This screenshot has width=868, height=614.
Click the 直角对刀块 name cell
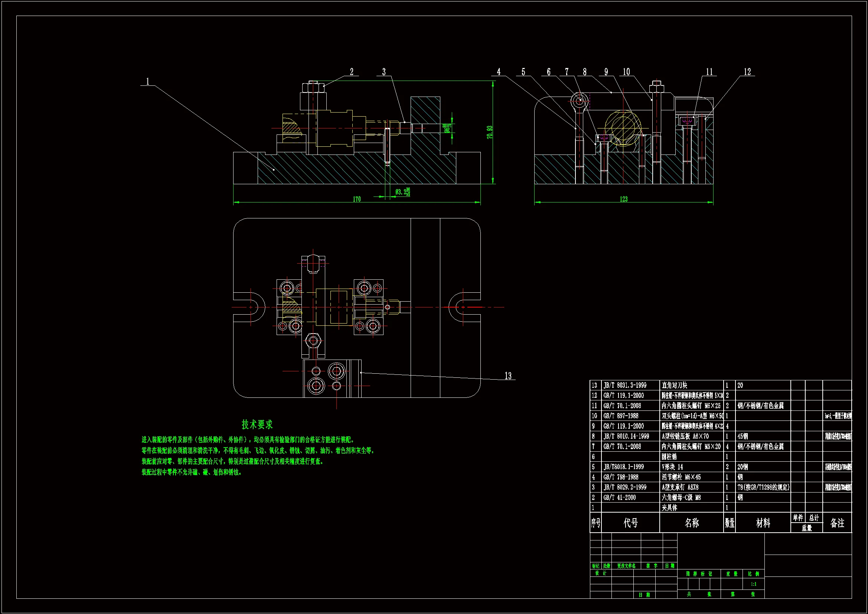[x=675, y=386]
